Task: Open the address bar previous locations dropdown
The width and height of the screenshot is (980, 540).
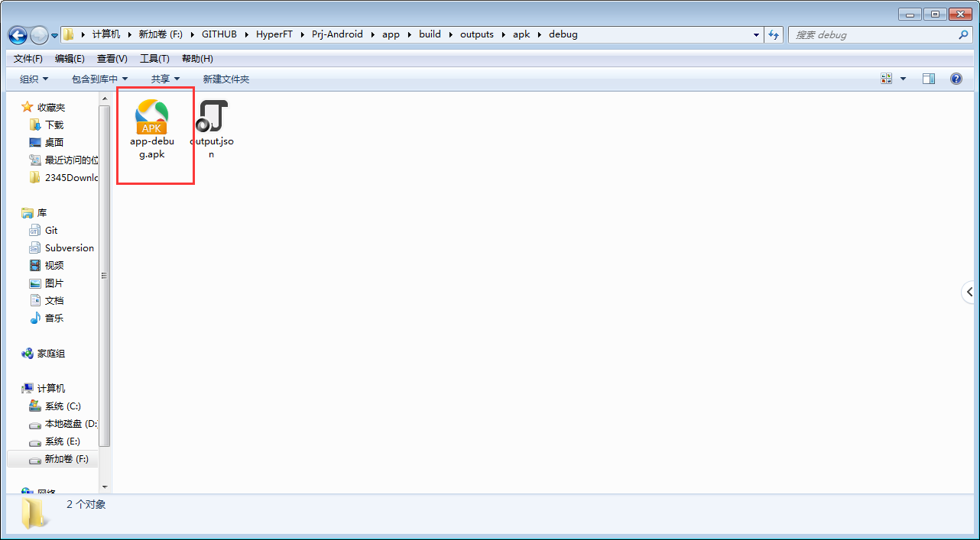Action: click(756, 34)
